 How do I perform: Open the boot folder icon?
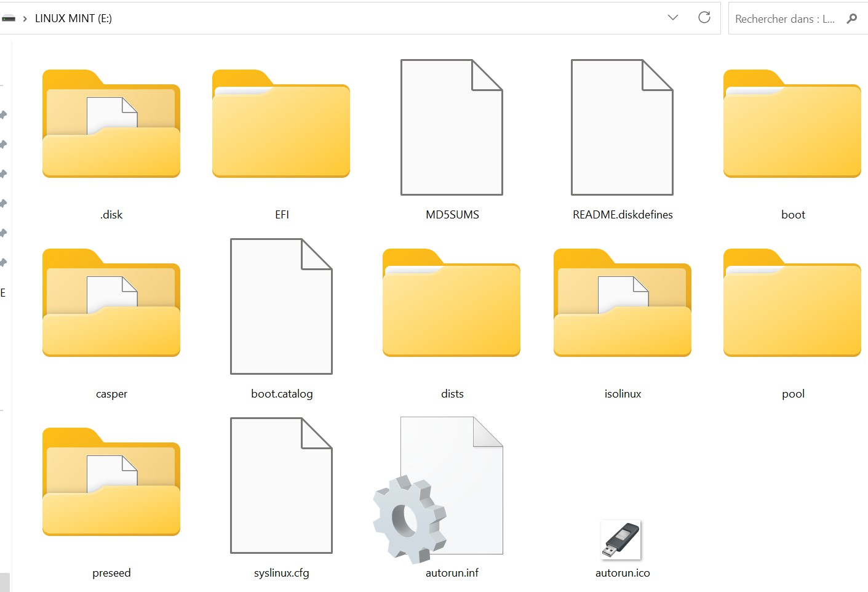coord(792,124)
